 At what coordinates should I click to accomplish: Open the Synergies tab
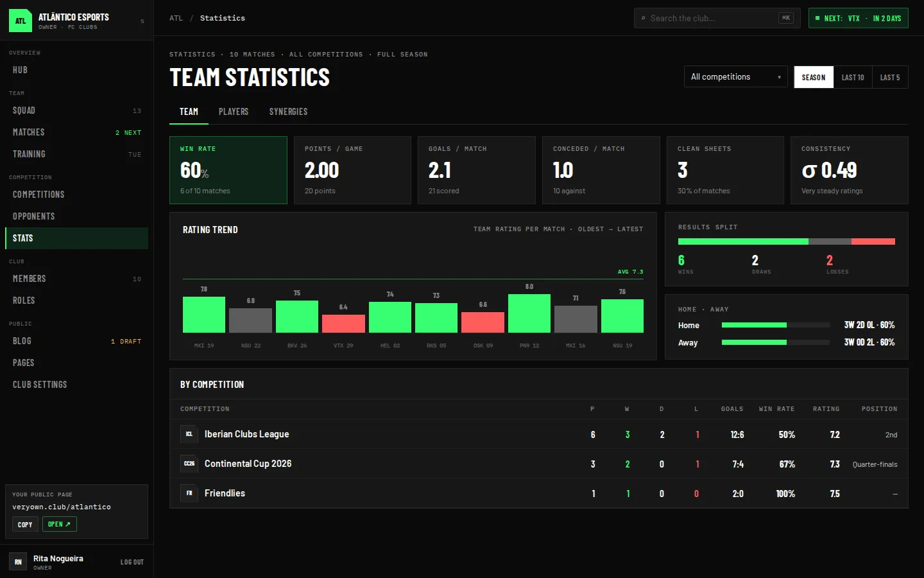288,112
